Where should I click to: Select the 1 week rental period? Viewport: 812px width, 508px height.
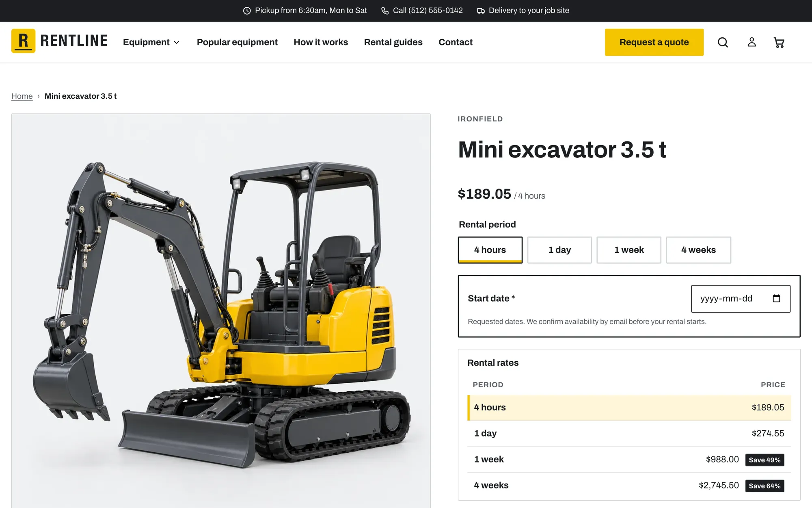point(629,250)
